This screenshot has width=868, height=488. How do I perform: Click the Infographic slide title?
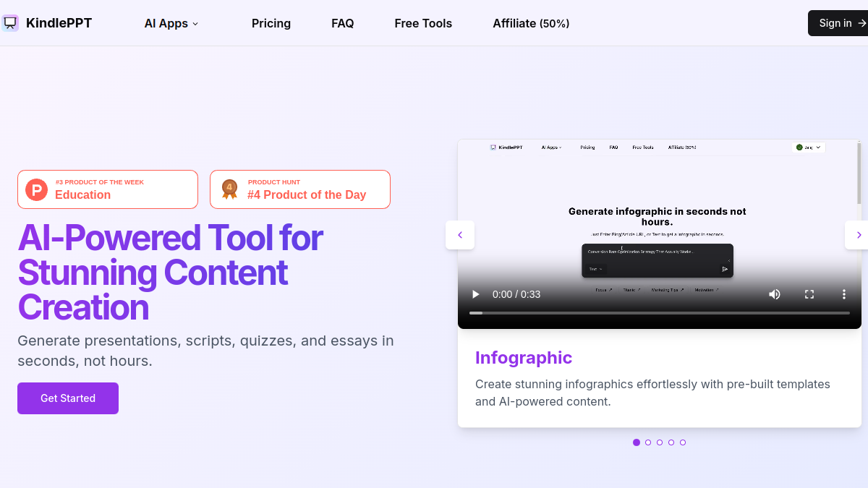tap(524, 358)
